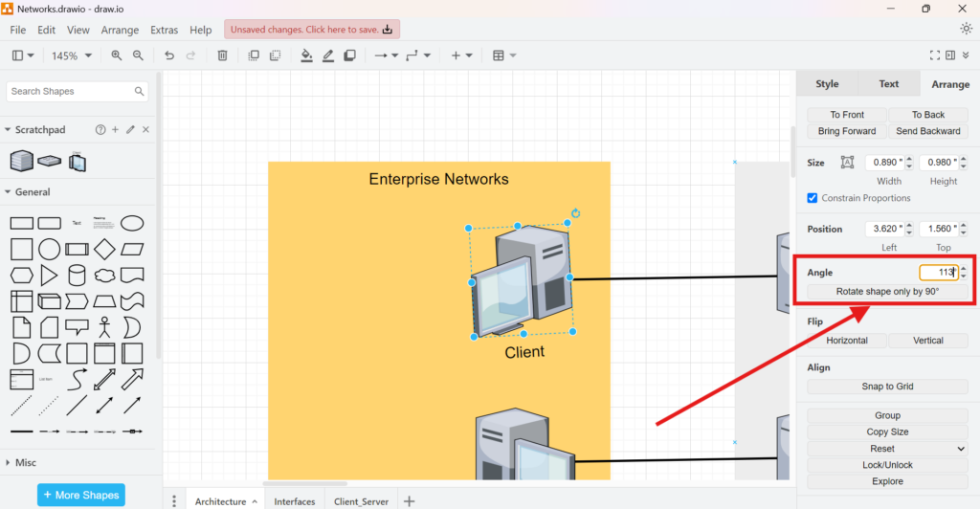Open the Waypoints style dropdown
The width and height of the screenshot is (980, 509).
point(418,55)
